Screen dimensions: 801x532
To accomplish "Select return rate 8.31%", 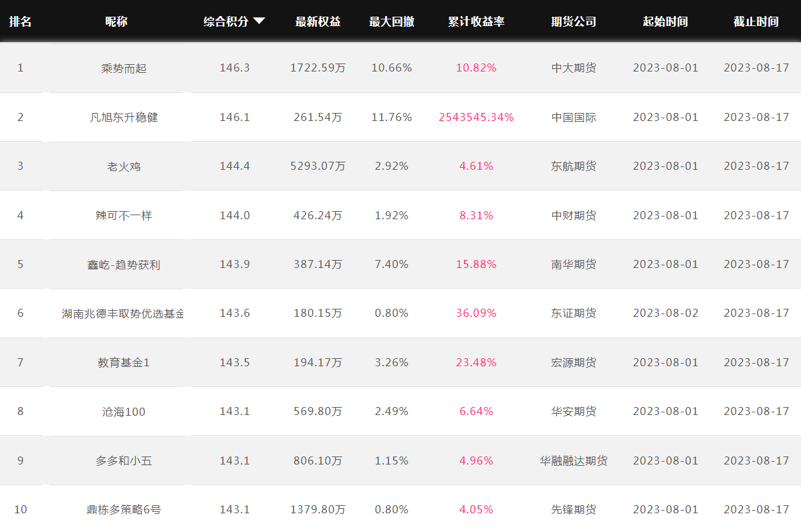I will (x=476, y=215).
